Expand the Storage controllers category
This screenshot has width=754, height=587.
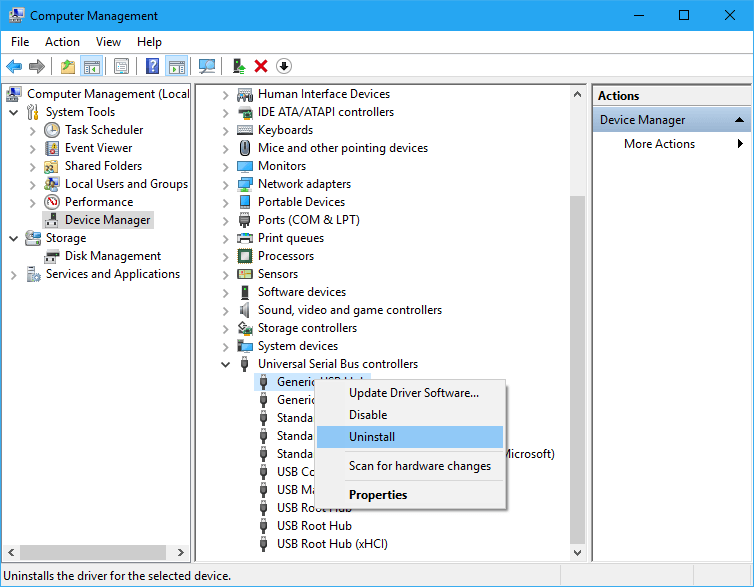click(x=226, y=329)
